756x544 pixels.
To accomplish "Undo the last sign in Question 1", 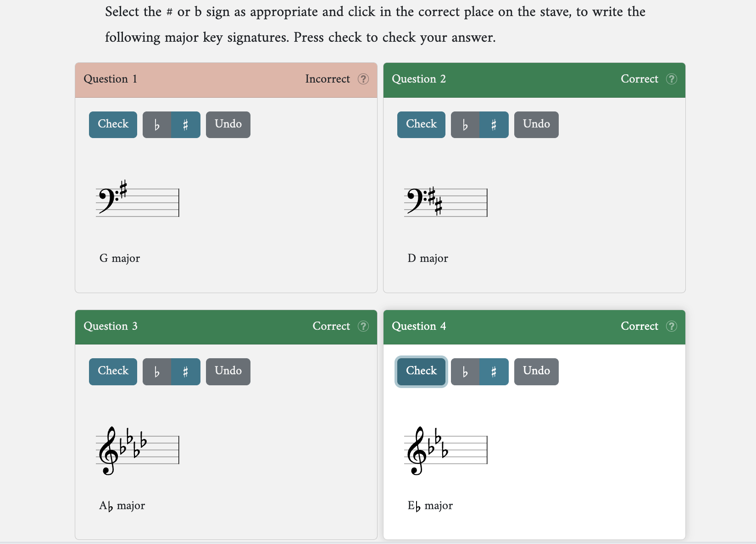I will point(228,125).
